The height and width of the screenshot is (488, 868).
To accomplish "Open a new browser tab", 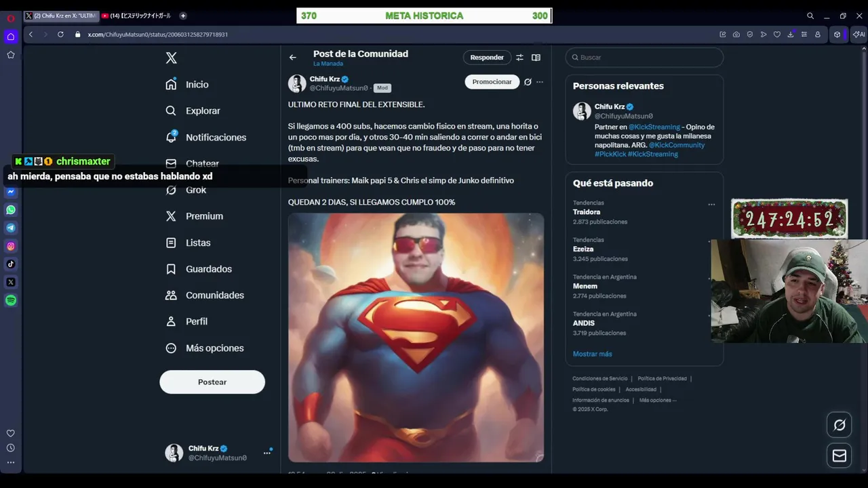I will pos(183,16).
